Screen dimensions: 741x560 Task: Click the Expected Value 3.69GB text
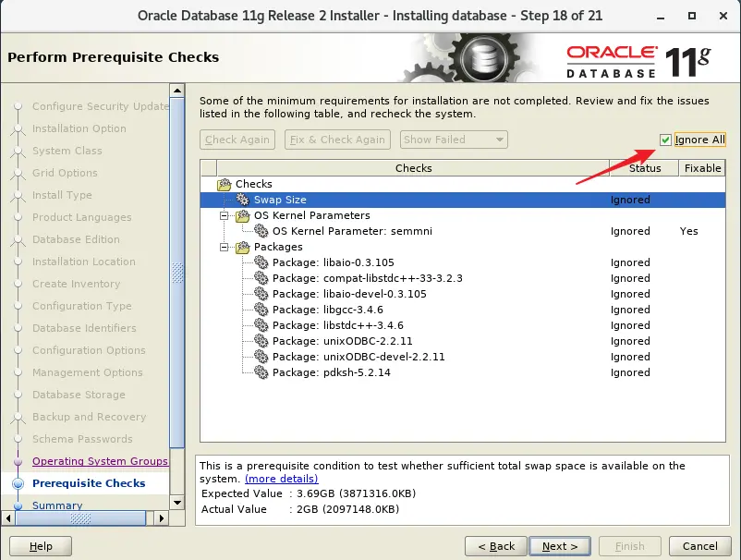(x=309, y=493)
